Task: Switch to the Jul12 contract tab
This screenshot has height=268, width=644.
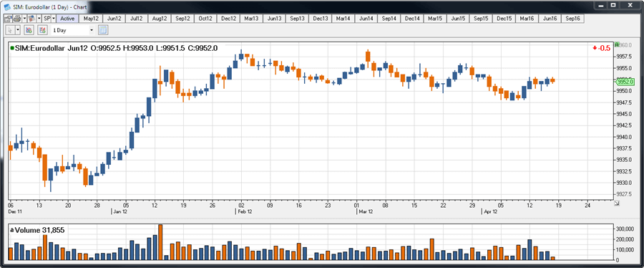Action: (x=137, y=19)
